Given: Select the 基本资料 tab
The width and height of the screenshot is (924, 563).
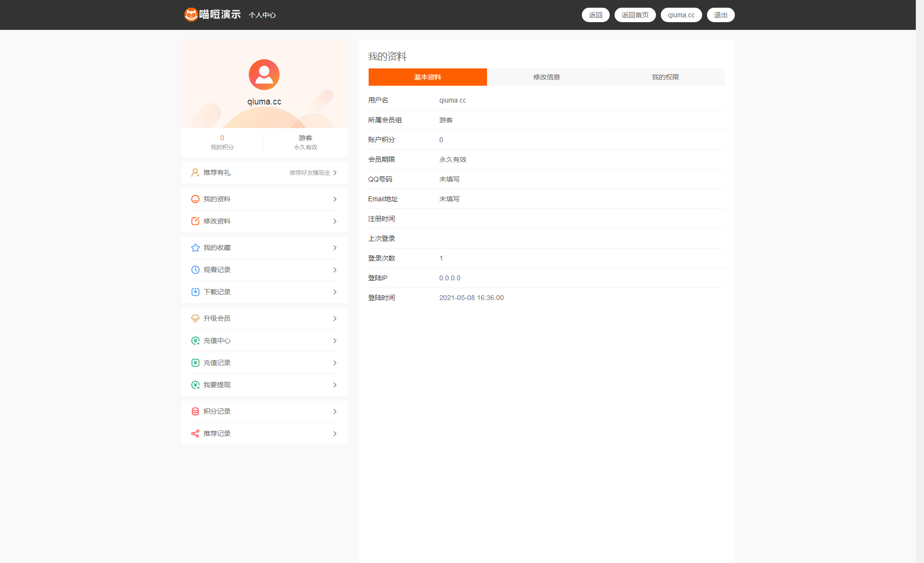Looking at the screenshot, I should pos(427,77).
